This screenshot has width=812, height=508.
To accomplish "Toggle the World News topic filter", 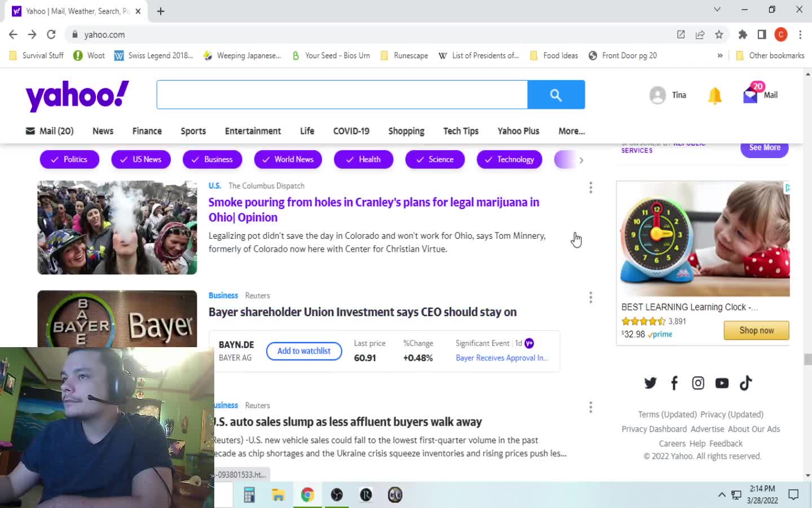I will pyautogui.click(x=288, y=160).
